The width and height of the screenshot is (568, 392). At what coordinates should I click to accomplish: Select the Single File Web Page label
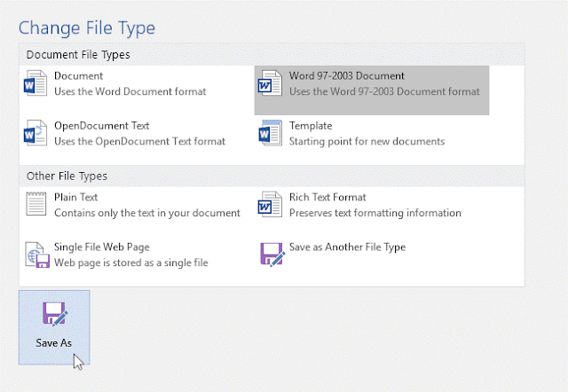pyautogui.click(x=102, y=247)
